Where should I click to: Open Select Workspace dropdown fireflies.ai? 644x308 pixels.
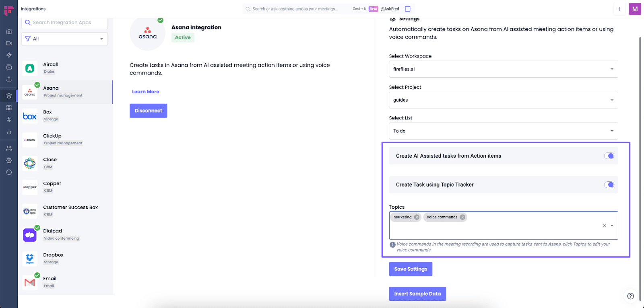point(504,69)
